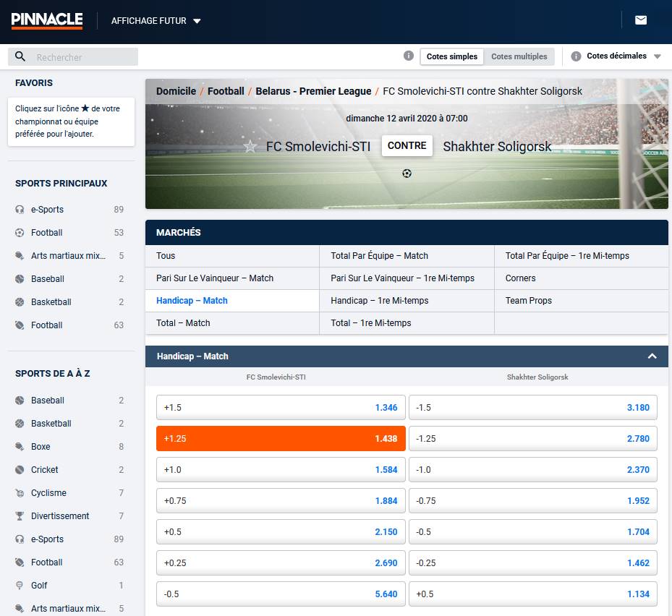The image size is (672, 616).
Task: Click the Divertissement trophy icon
Action: 20,516
